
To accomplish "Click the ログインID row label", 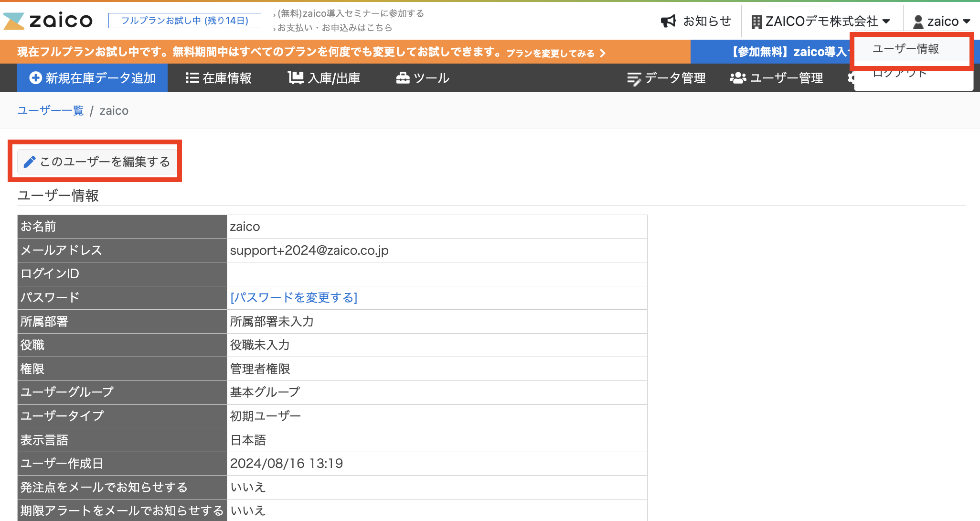I will point(50,273).
